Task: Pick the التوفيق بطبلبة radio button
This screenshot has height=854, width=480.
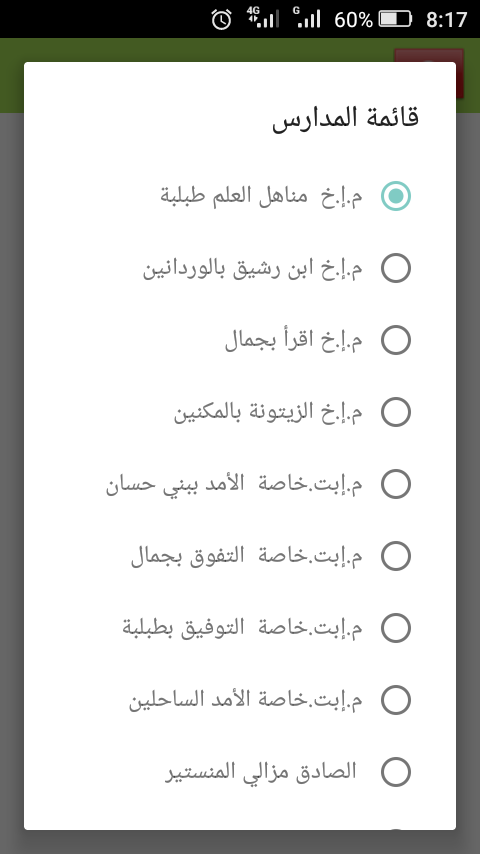Action: coord(396,628)
